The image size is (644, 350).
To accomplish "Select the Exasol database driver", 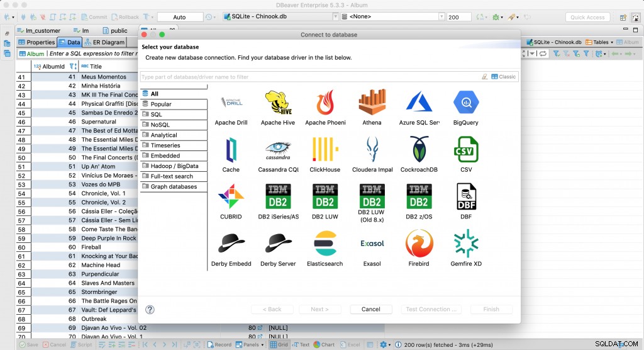I will coord(372,244).
